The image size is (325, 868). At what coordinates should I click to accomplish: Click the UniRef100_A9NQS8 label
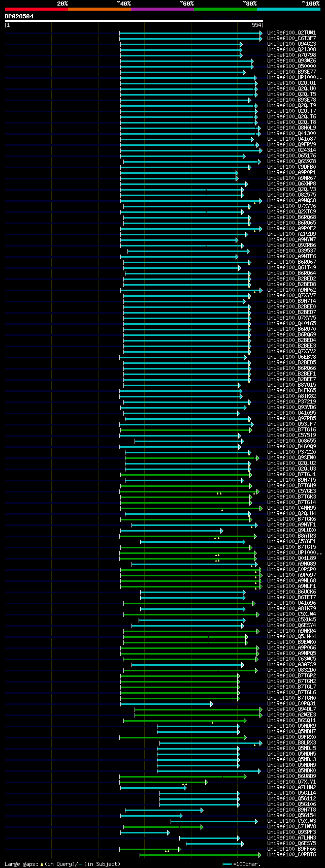point(291,200)
